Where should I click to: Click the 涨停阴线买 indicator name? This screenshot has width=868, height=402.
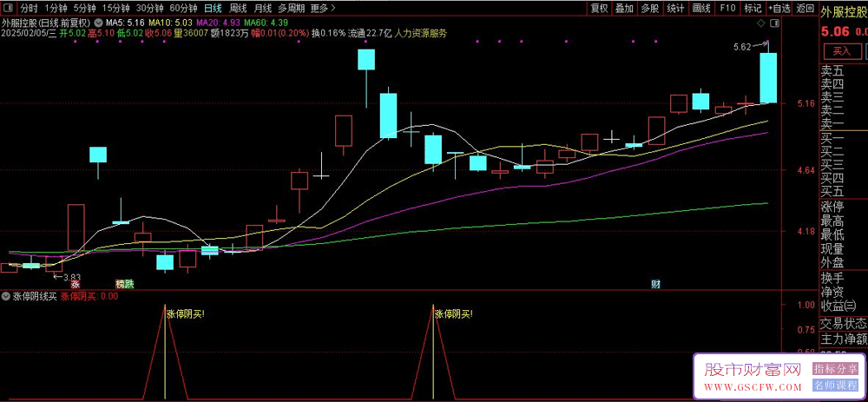35,296
